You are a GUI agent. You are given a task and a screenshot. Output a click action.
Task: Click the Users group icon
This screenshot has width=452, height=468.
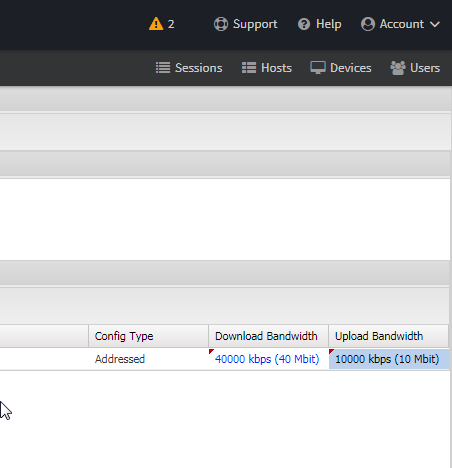point(398,68)
